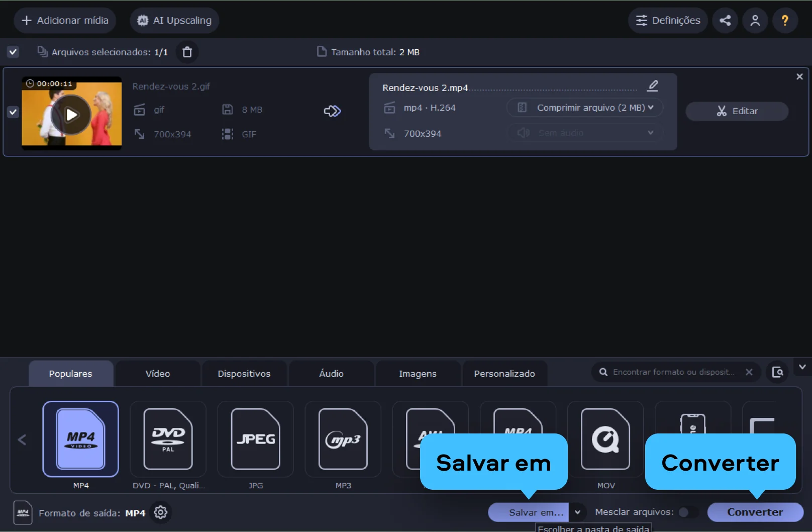Enable the Mesclar arquivos toggle
The image size is (812, 532).
(x=687, y=512)
